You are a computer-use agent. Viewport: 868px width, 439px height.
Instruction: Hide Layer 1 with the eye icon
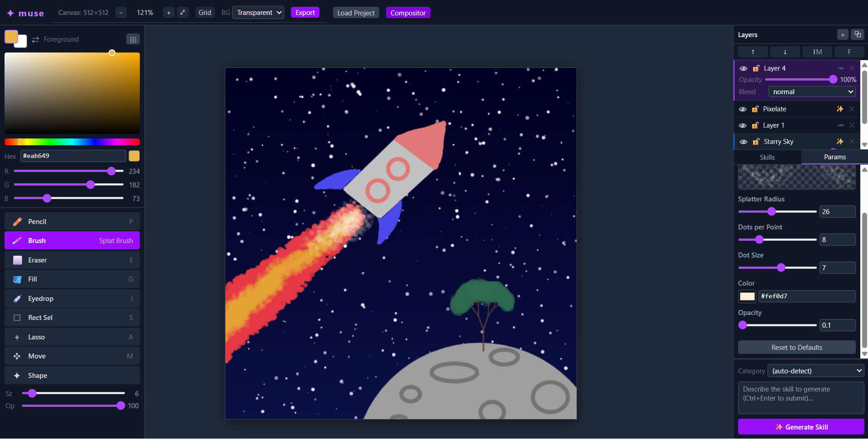tap(743, 125)
